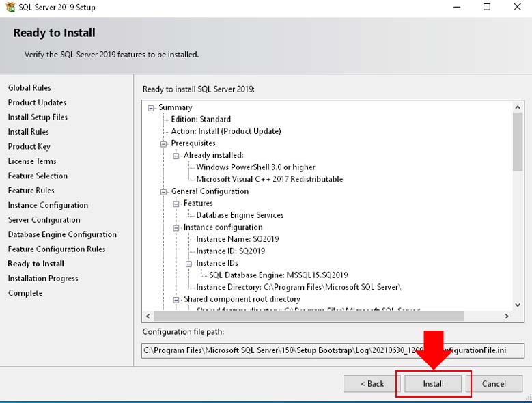Screen dimensions: 532x403
Task: Open Instance Configuration step
Action: click(48, 205)
